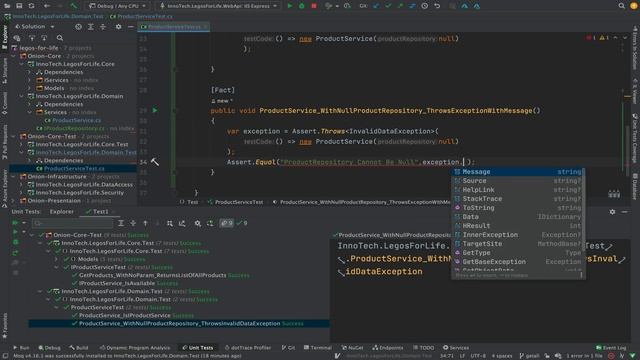
Task: Hide the Solution explorer panel via minus icon
Action: pos(131,27)
